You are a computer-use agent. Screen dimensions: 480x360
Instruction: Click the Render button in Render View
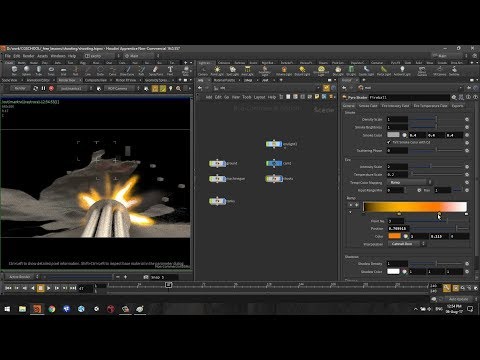pyautogui.click(x=20, y=88)
